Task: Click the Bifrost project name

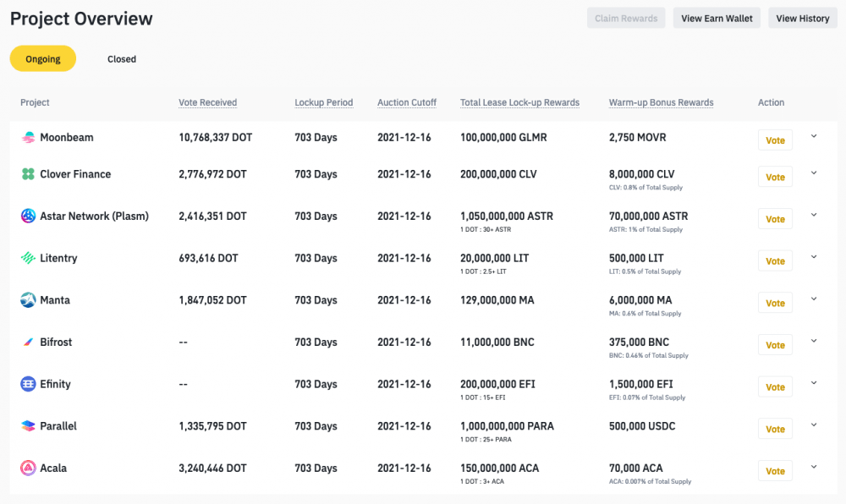Action: 56,342
